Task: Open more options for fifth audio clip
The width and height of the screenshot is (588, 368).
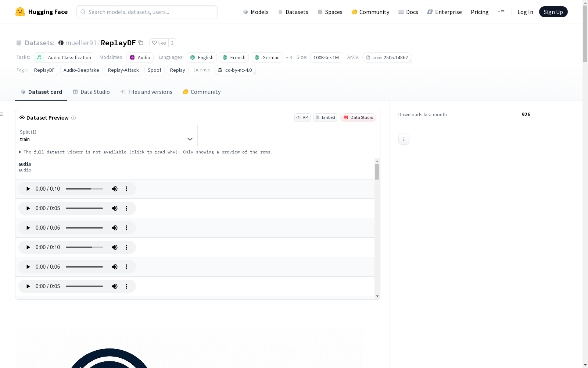Action: [126, 267]
